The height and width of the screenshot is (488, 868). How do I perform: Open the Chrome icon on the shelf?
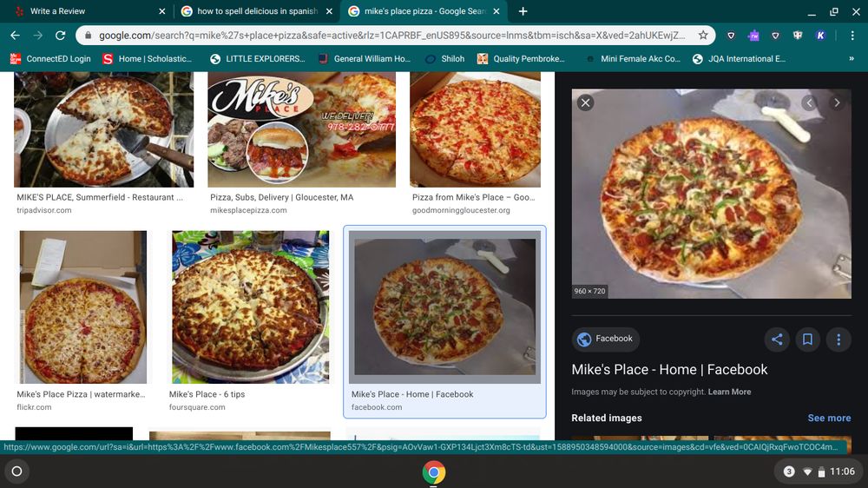(x=434, y=472)
